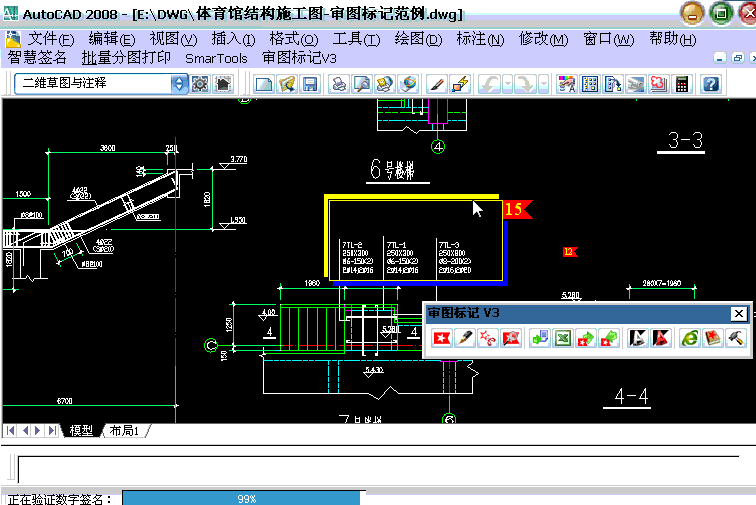This screenshot has height=505, width=756.
Task: Click the Save icon in the toolbar
Action: pyautogui.click(x=310, y=84)
